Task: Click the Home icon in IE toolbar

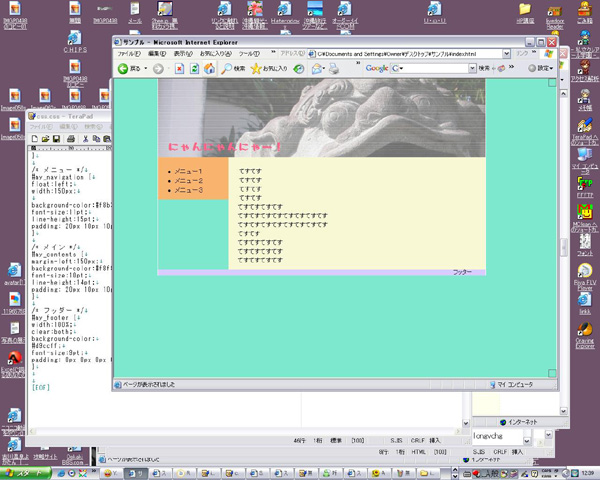Action: pyautogui.click(x=209, y=69)
